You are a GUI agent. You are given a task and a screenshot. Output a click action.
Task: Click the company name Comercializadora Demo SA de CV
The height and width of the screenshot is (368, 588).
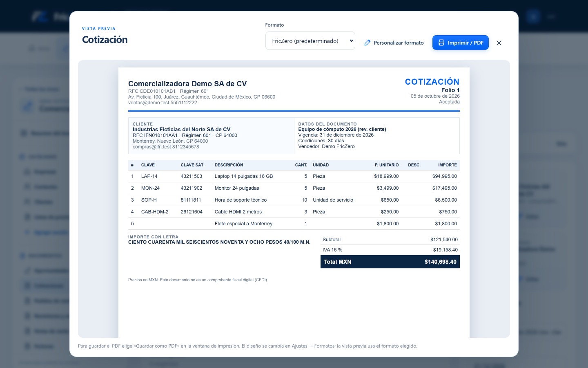[187, 84]
